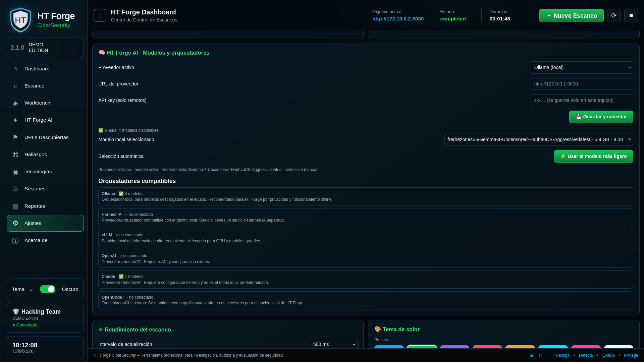Screen dimensions: 644x362
Task: Click the duration value 00:01:48
Action: [500, 19]
